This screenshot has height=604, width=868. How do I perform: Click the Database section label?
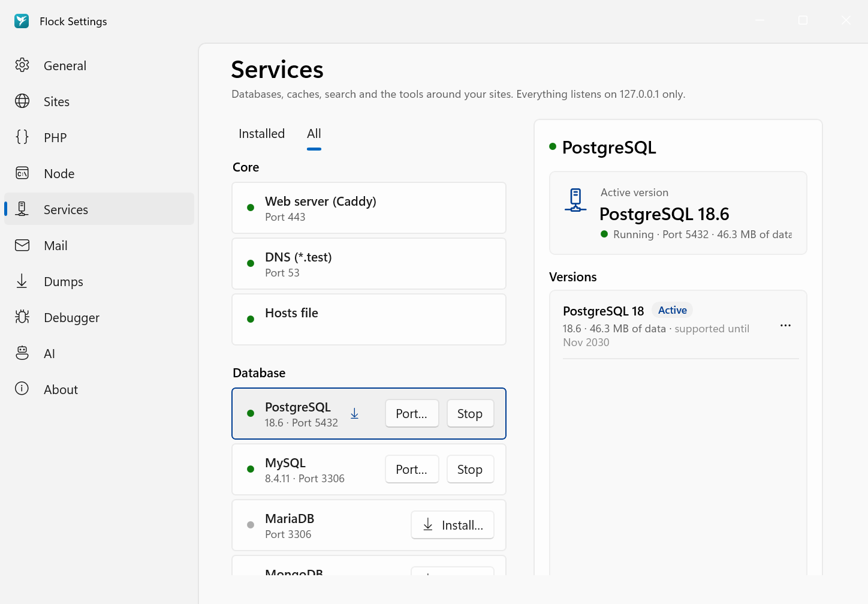coord(259,373)
